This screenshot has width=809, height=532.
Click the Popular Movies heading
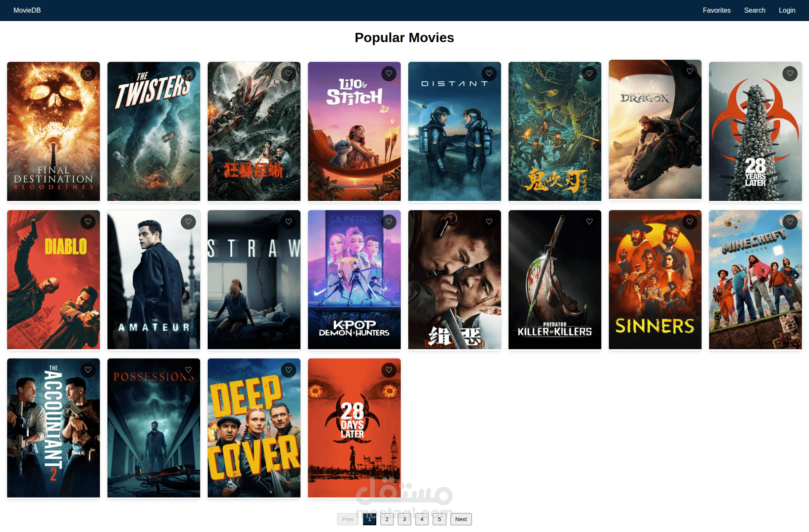[404, 37]
